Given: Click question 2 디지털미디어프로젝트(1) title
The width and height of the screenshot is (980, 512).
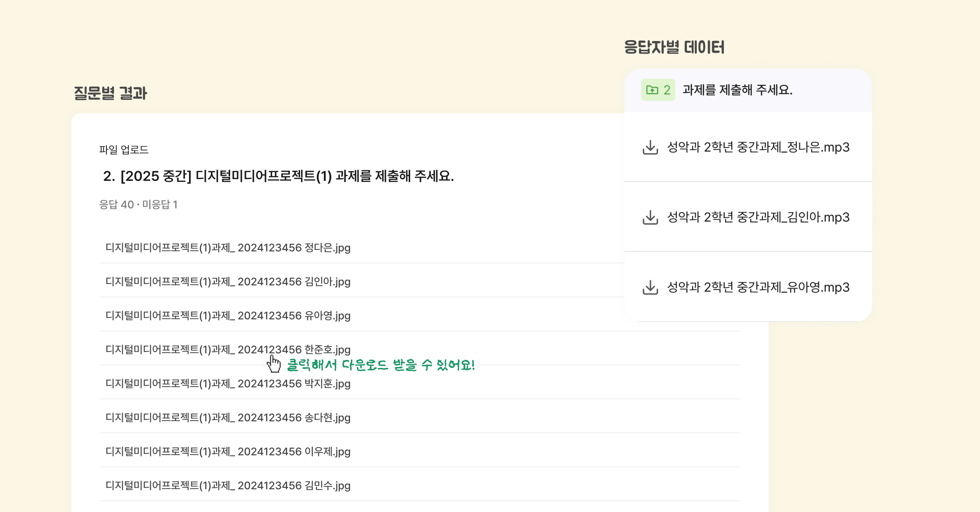Looking at the screenshot, I should [279, 176].
